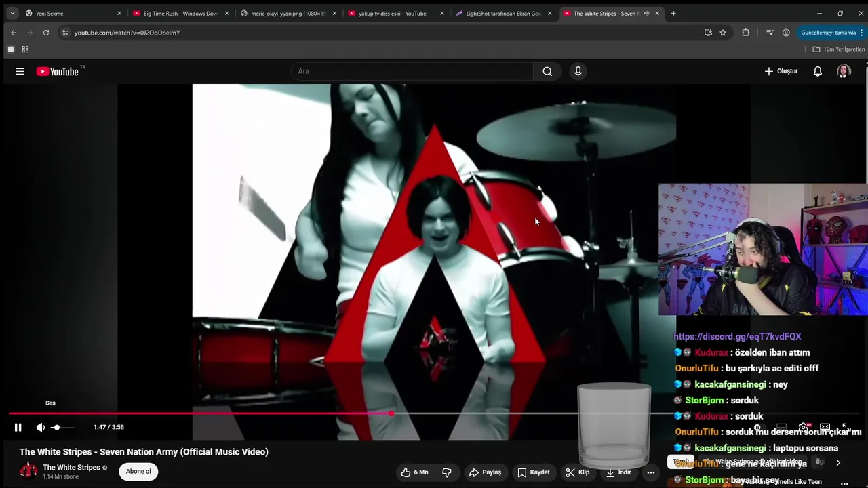This screenshot has width=868, height=488.
Task: Go back with the browser back arrow
Action: click(x=14, y=33)
